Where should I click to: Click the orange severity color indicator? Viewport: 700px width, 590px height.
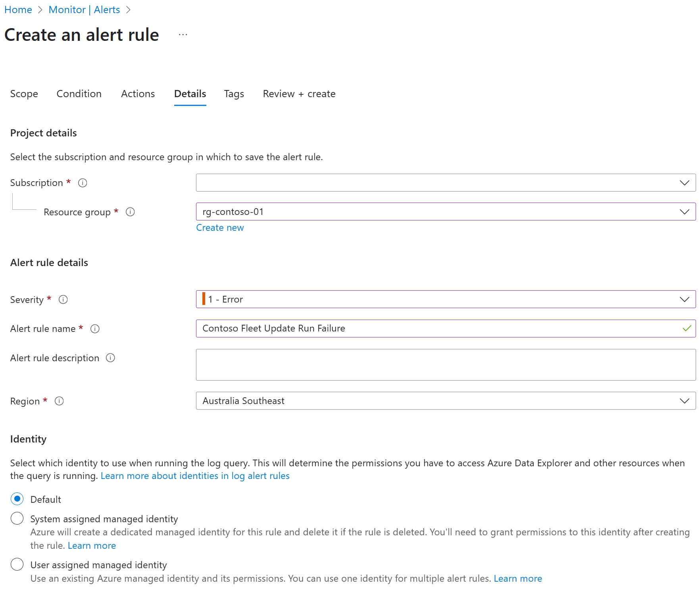(204, 299)
